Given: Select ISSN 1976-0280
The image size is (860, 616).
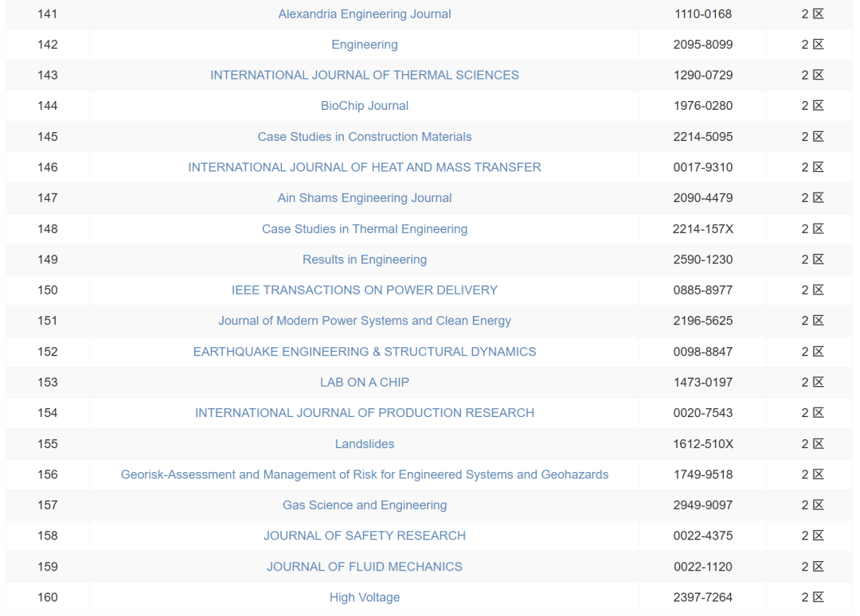Looking at the screenshot, I should pos(702,106).
